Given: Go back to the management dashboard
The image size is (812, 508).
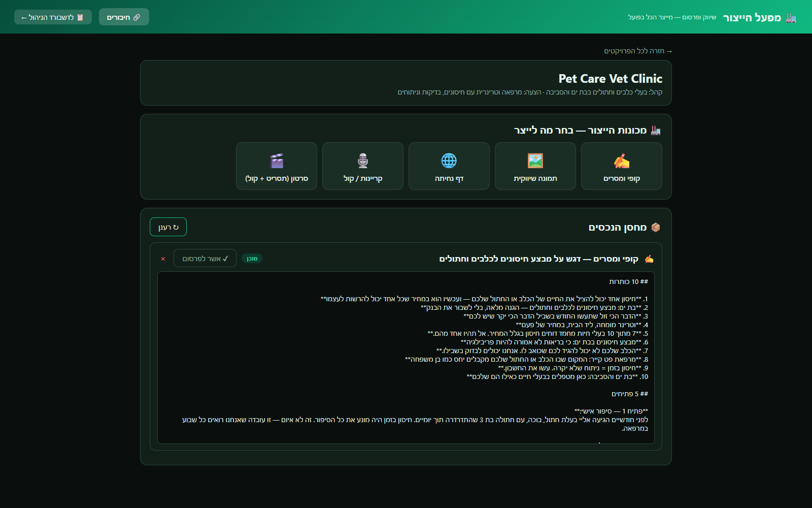Looking at the screenshot, I should coord(53,17).
